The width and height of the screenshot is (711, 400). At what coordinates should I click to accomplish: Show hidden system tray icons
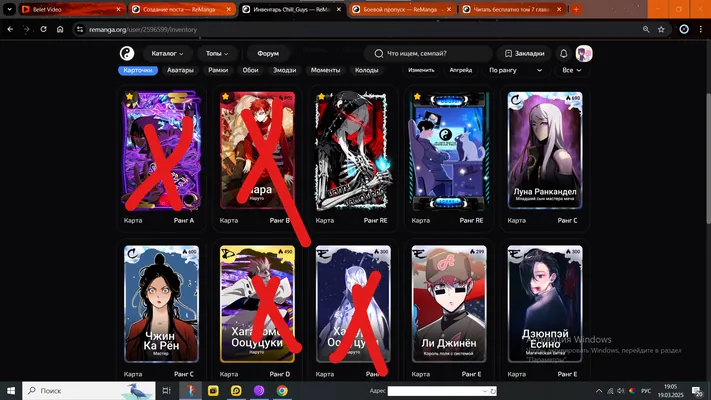(x=599, y=391)
